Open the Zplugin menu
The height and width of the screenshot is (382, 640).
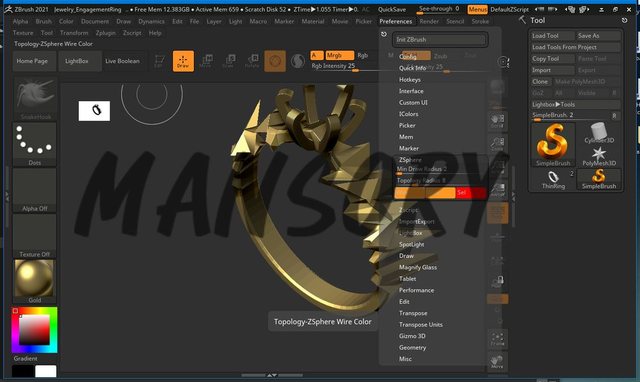105,33
